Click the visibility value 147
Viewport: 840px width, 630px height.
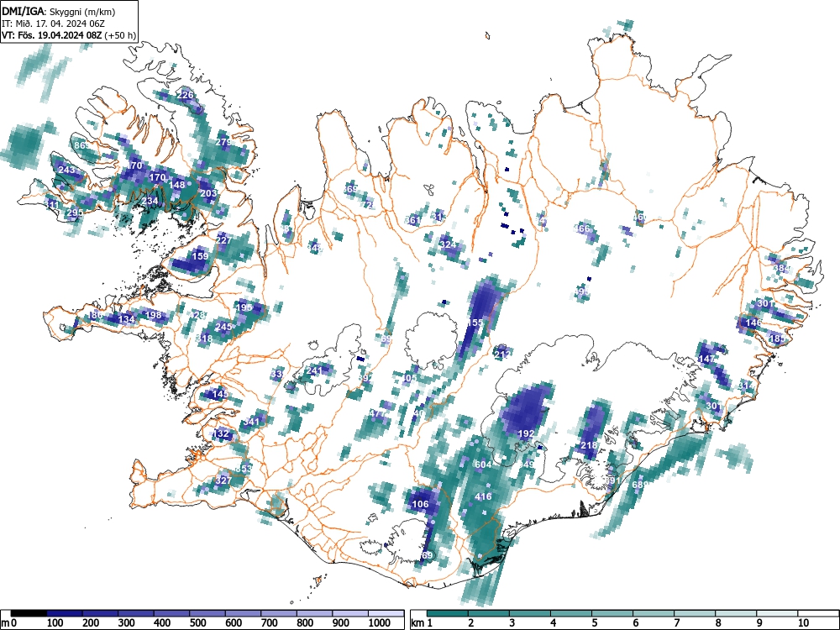pos(707,359)
